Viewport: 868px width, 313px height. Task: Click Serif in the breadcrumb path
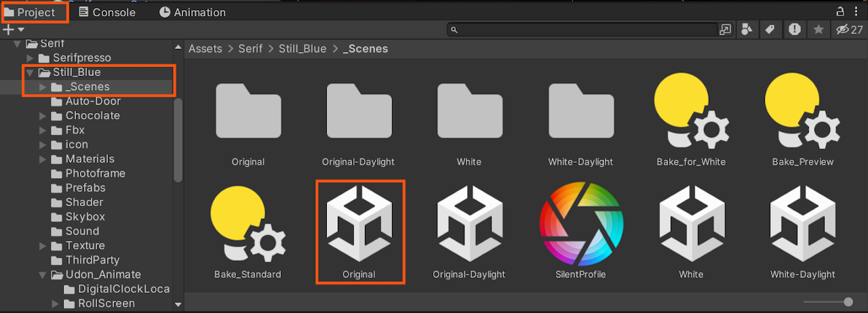coord(250,49)
